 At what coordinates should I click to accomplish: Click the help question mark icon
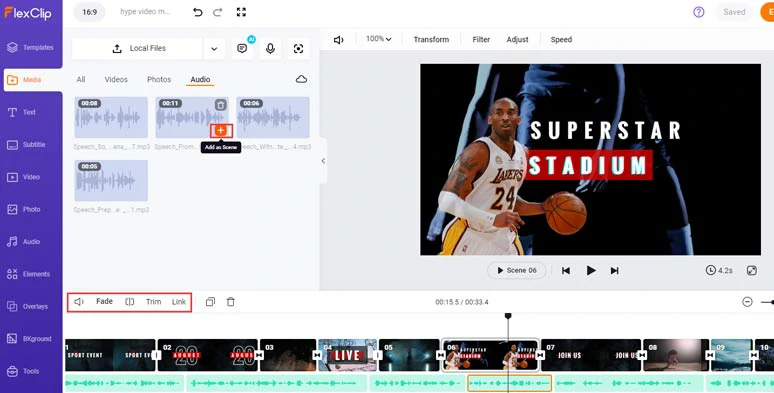[698, 12]
